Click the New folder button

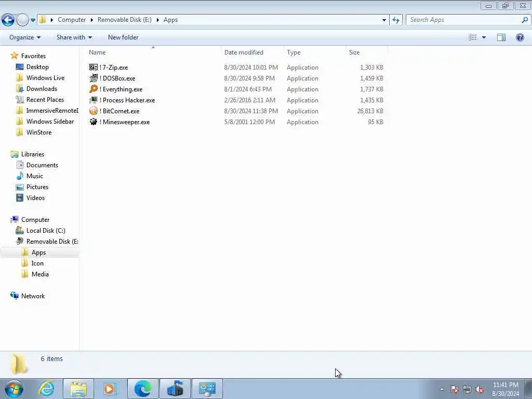coord(123,37)
